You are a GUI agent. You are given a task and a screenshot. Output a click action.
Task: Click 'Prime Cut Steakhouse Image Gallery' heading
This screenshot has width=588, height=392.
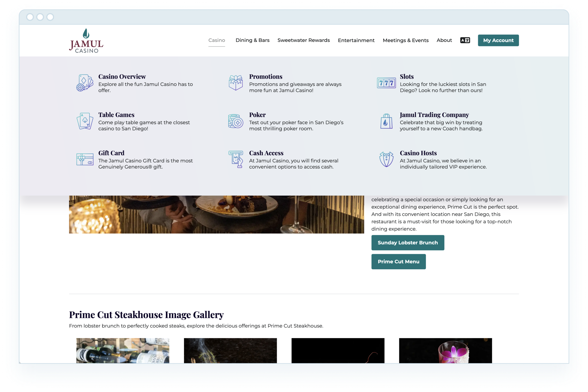[x=146, y=315]
